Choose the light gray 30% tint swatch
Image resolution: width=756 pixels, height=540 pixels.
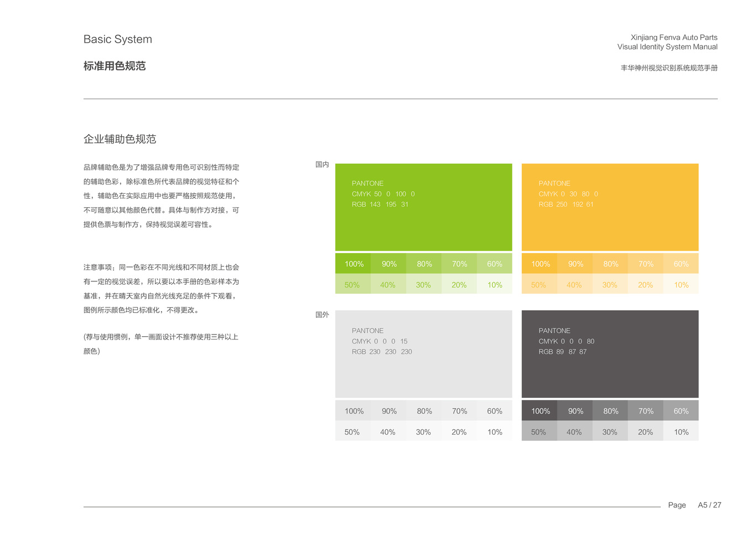pos(424,431)
